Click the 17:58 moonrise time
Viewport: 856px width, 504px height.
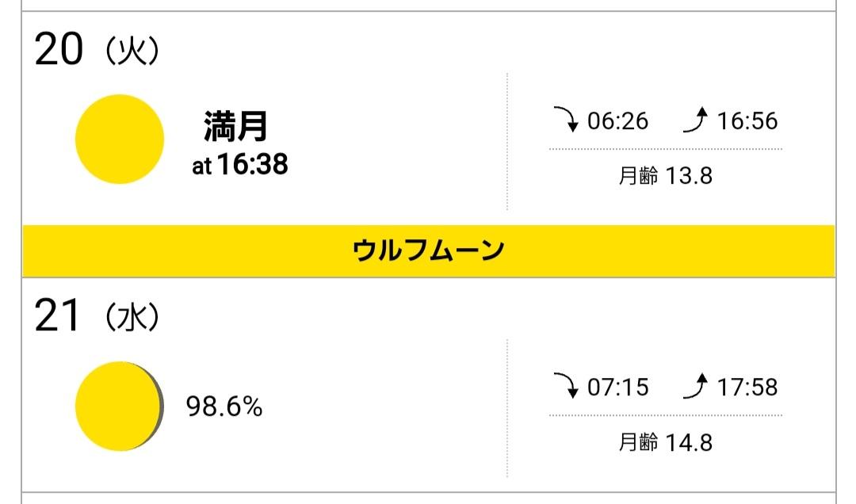click(x=747, y=388)
